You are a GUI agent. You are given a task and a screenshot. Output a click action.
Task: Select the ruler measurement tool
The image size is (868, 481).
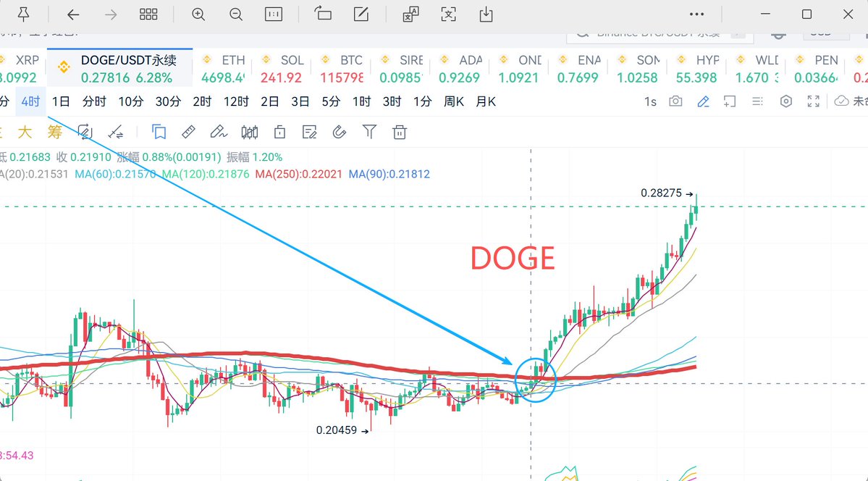click(x=188, y=132)
